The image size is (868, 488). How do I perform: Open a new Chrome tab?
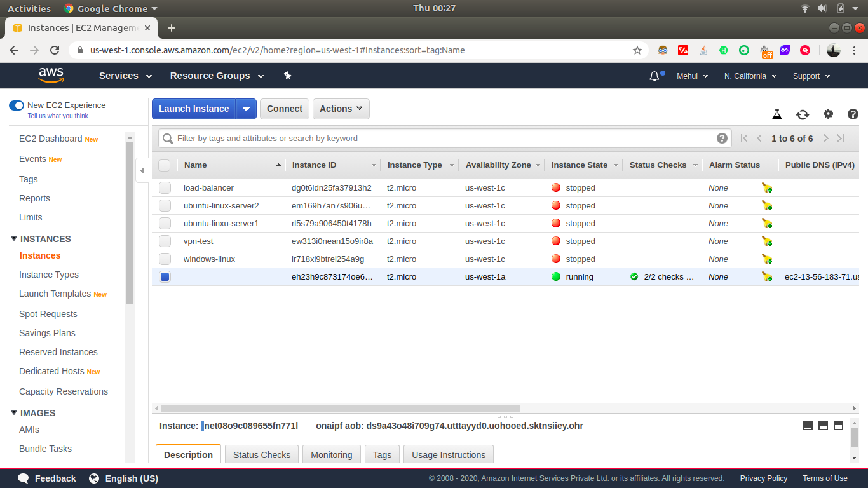(x=171, y=28)
